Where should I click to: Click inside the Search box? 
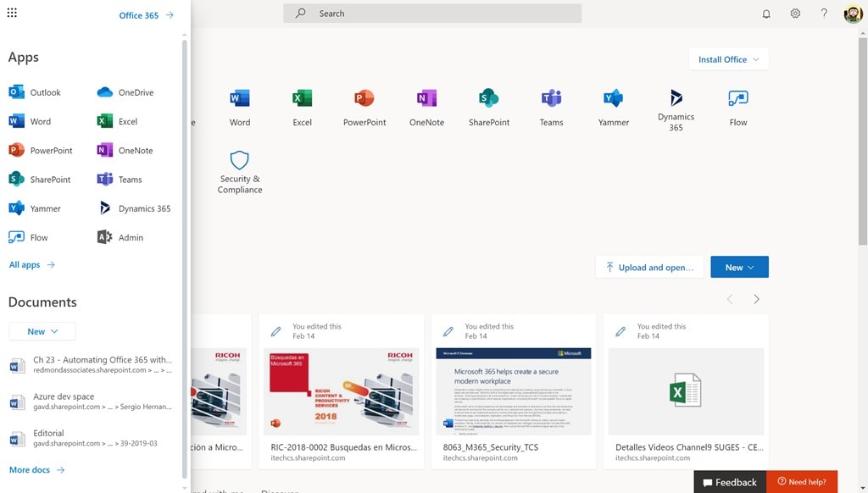tap(432, 14)
